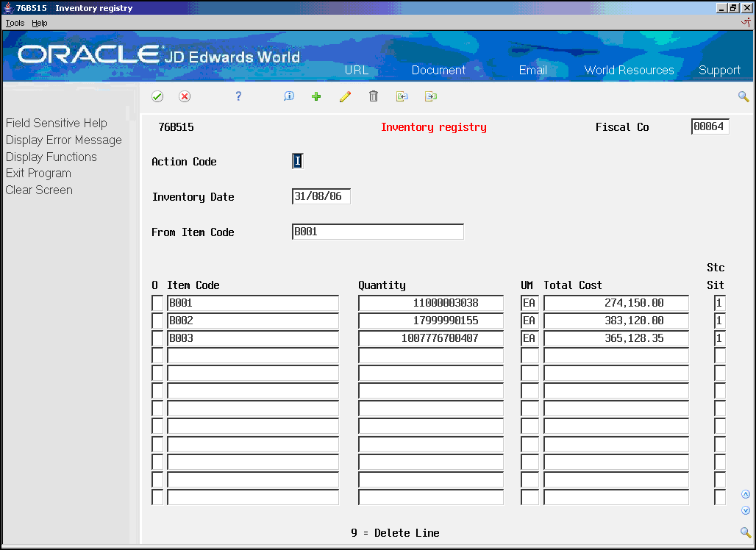Screen dimensions: 756x550
Task: Select Display Functions
Action: pos(51,157)
